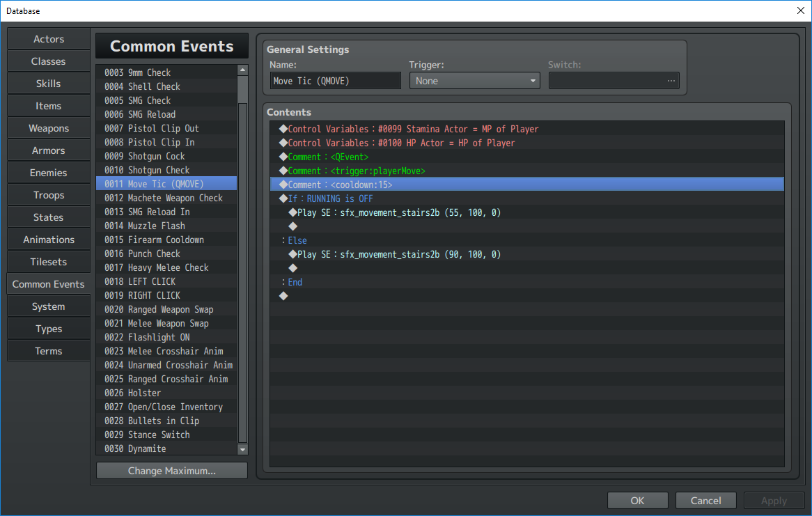Open the Actors database tab

click(x=49, y=39)
